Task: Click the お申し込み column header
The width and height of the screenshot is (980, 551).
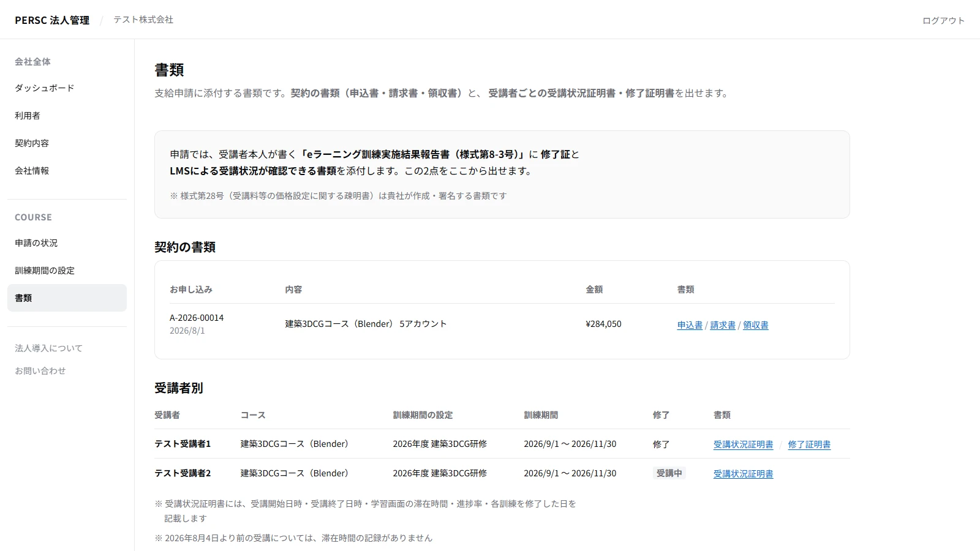Action: 191,290
